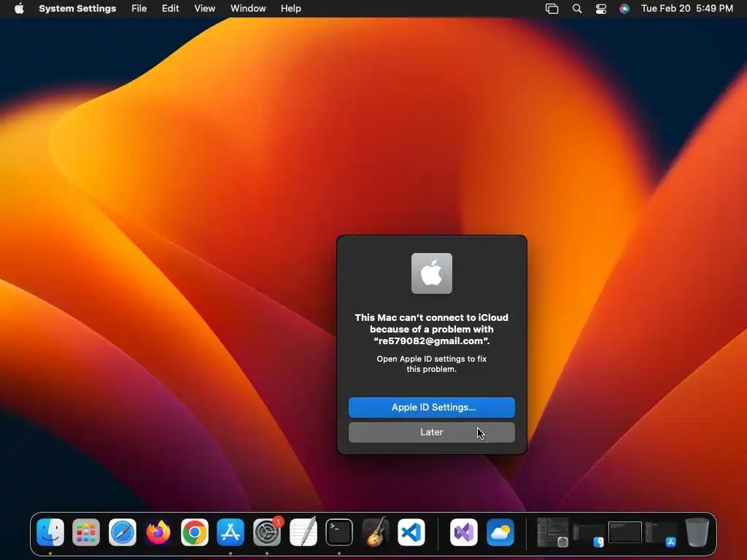The height and width of the screenshot is (560, 747).
Task: Open Terminal from the Dock
Action: tap(339, 532)
